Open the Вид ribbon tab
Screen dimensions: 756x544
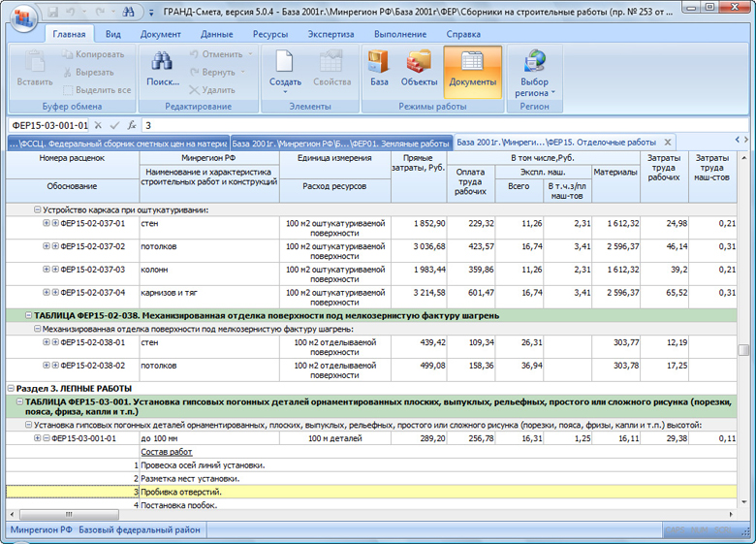coord(112,34)
